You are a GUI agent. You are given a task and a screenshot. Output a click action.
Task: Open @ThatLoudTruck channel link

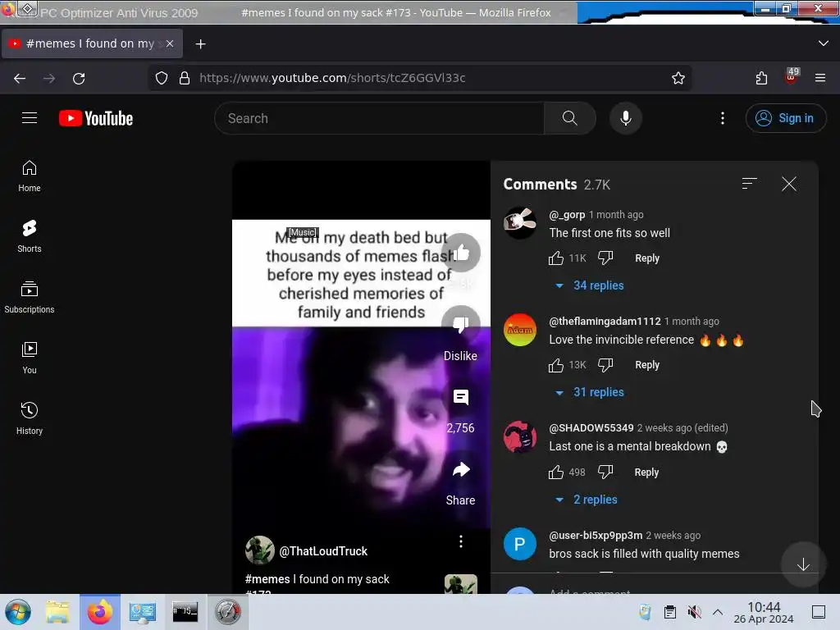click(x=323, y=551)
